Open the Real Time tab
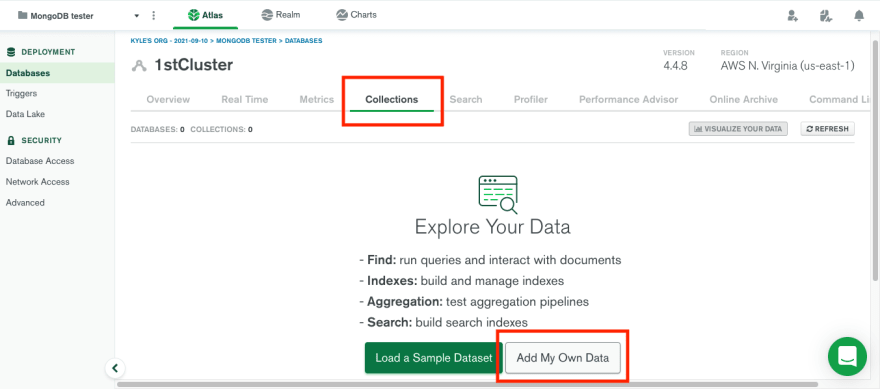 [x=245, y=99]
